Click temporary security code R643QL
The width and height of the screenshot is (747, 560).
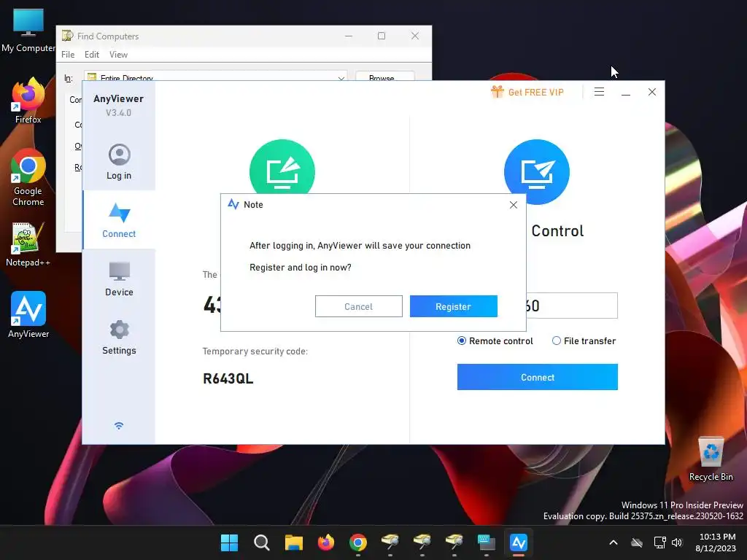tap(228, 378)
